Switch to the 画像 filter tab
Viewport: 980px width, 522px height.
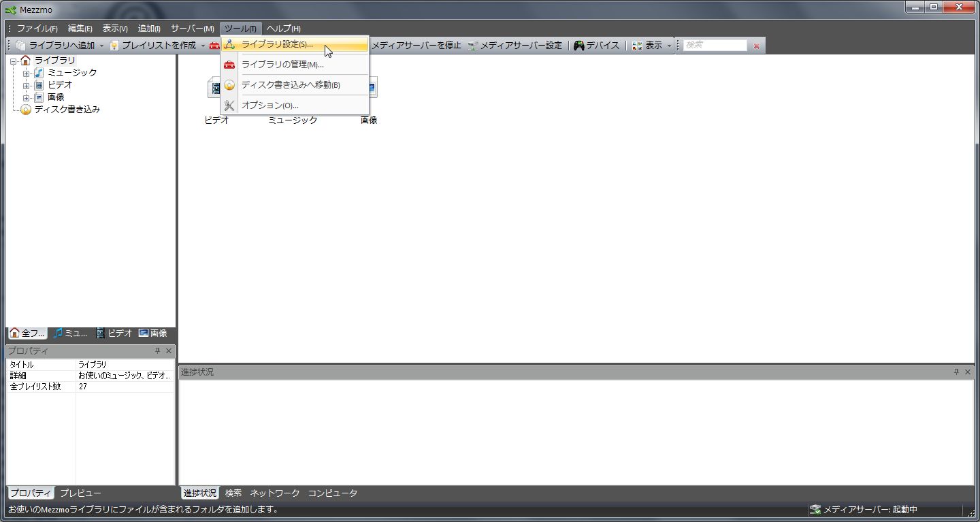(152, 333)
